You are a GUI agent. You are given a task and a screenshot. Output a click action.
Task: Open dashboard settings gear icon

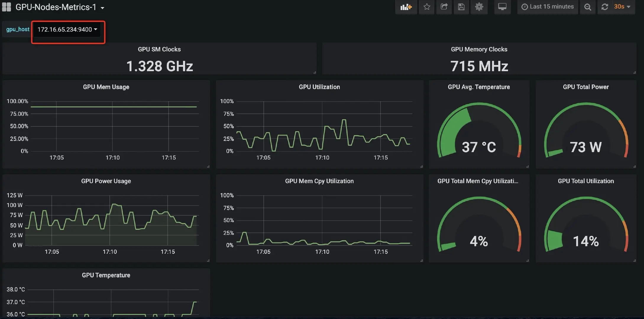tap(479, 7)
